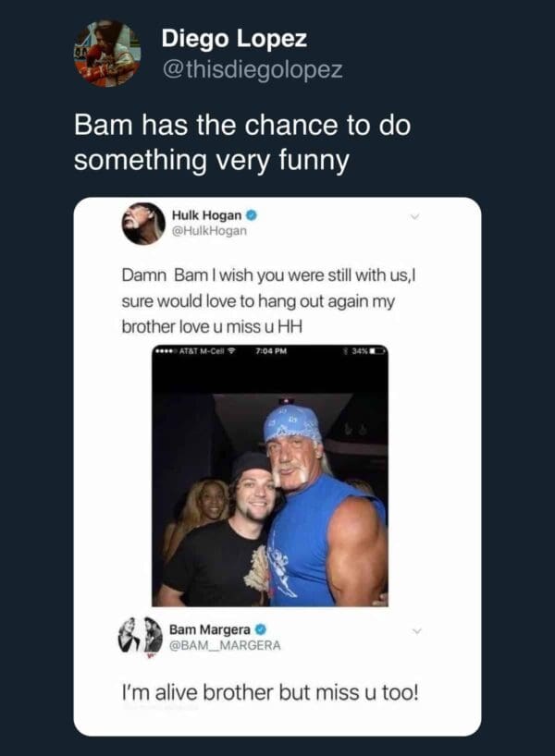Select the Bam Margera display name

(210, 629)
